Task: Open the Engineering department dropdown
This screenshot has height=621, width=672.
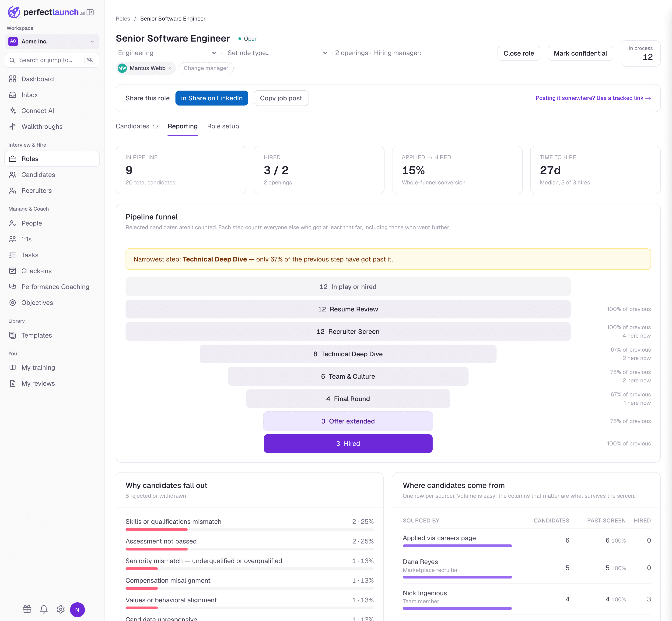Action: (x=167, y=53)
